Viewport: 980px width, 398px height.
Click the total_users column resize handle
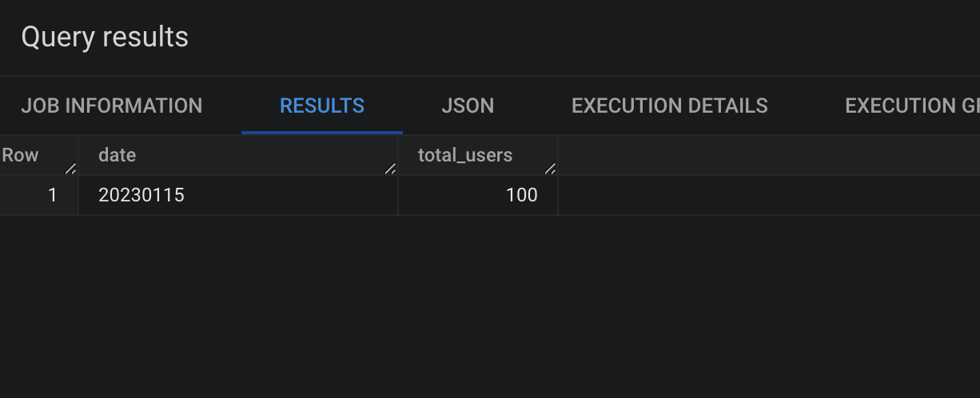coord(550,168)
